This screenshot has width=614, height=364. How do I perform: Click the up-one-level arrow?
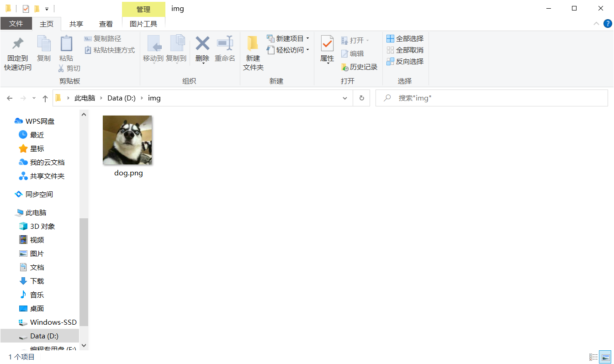45,98
